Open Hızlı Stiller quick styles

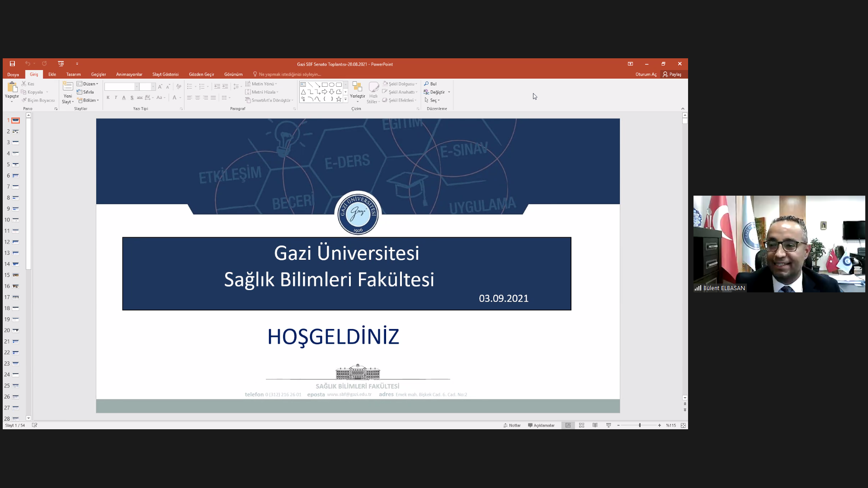[x=373, y=92]
